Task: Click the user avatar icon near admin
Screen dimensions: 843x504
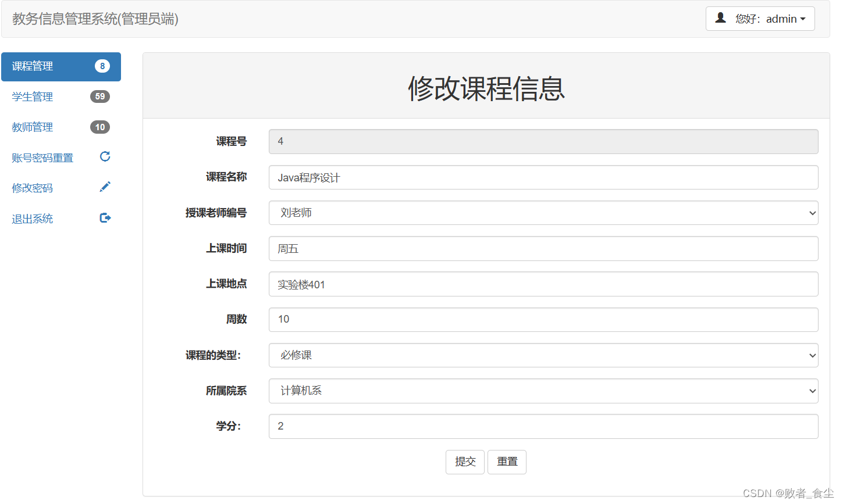Action: 720,18
